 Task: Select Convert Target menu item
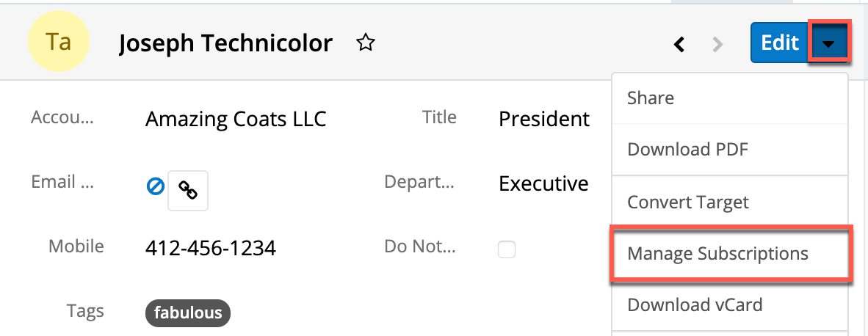pos(688,202)
